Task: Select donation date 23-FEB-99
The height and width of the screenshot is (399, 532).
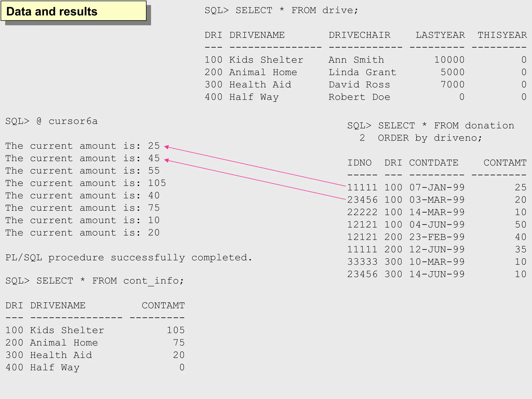Action: (437, 237)
